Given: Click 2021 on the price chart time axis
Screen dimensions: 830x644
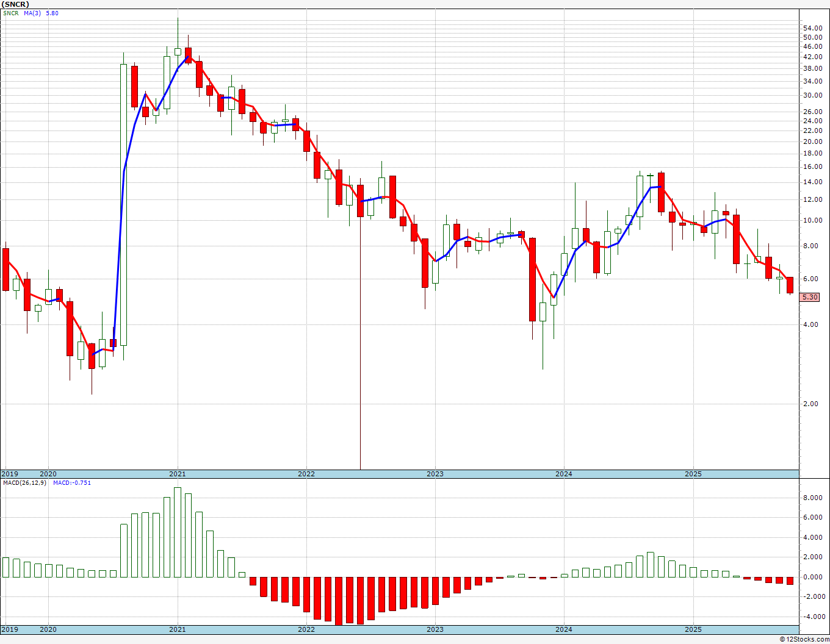Looking at the screenshot, I should point(178,474).
